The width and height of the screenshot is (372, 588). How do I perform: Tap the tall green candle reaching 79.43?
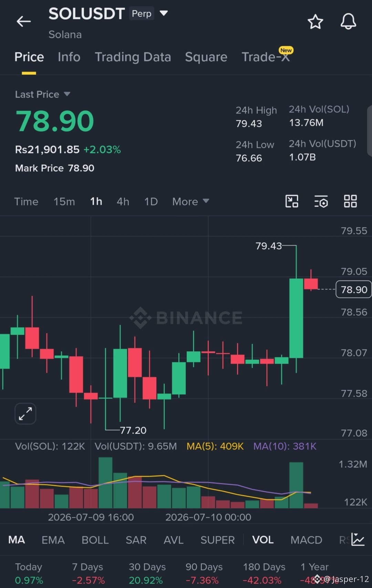tap(296, 318)
